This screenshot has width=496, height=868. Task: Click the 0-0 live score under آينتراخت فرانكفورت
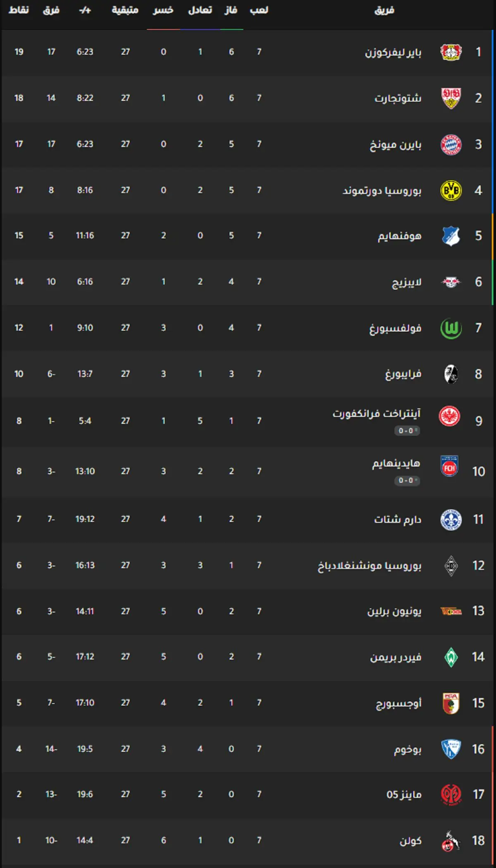[407, 431]
